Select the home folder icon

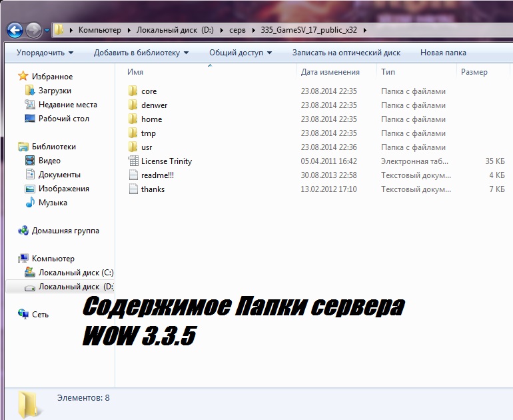[133, 119]
